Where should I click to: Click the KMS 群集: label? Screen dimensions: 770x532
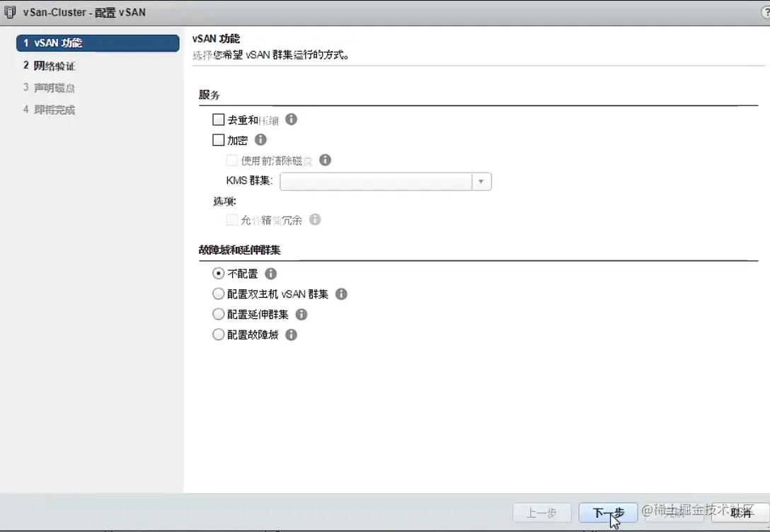[249, 180]
